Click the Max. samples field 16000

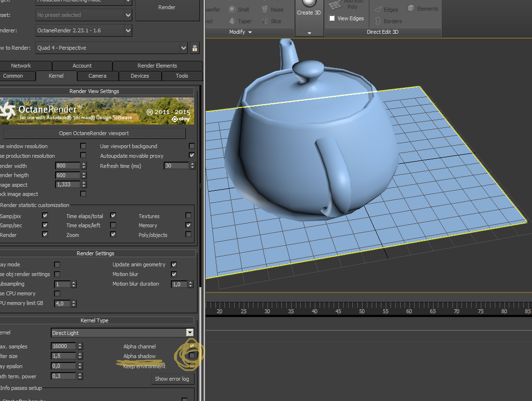point(63,346)
